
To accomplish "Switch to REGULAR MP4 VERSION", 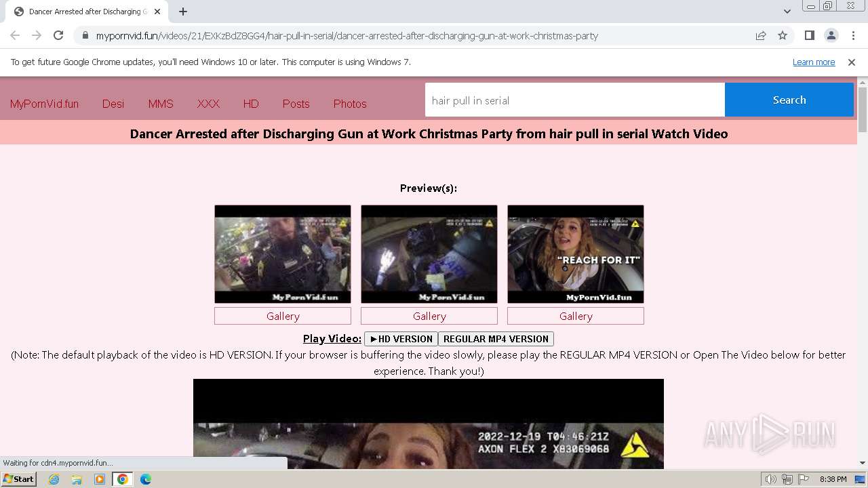I will tap(496, 339).
